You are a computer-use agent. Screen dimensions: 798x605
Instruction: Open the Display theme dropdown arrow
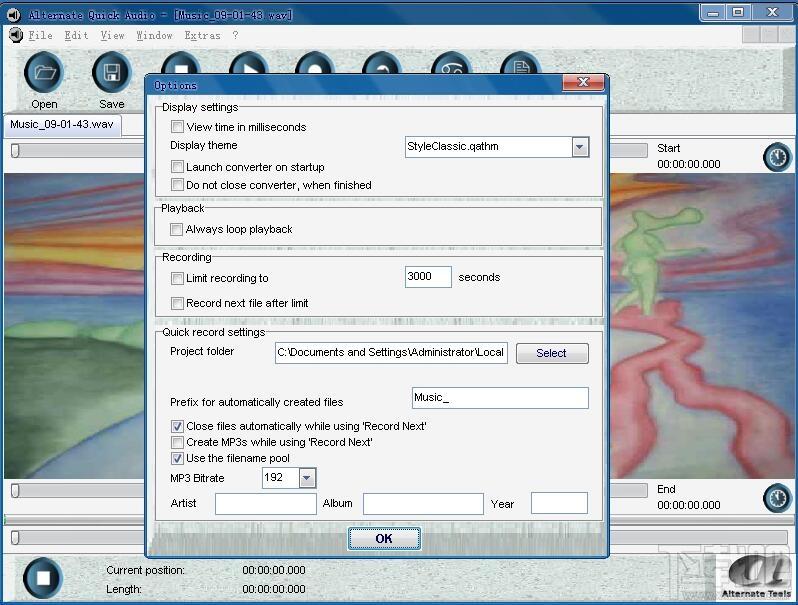580,147
